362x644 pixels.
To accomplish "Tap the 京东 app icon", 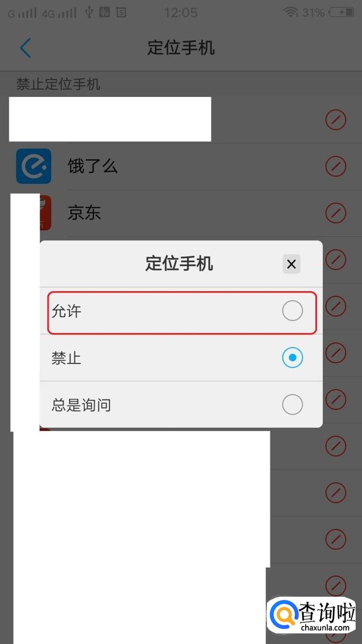I will point(45,213).
